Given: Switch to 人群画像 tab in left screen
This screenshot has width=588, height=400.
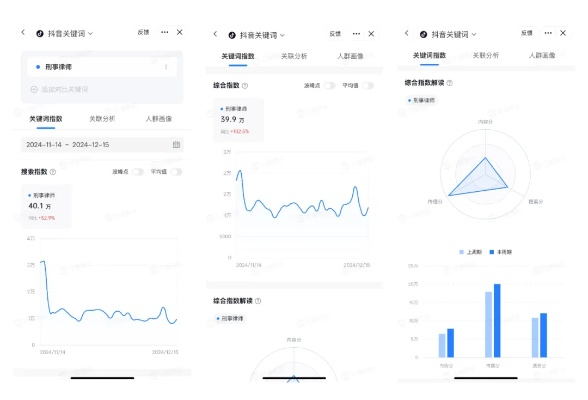Looking at the screenshot, I should click(x=159, y=119).
